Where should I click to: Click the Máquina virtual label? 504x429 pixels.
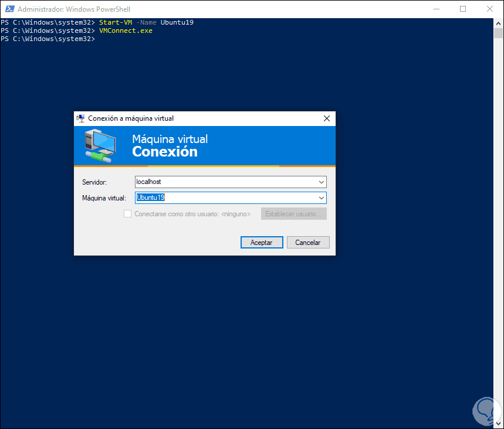(104, 198)
